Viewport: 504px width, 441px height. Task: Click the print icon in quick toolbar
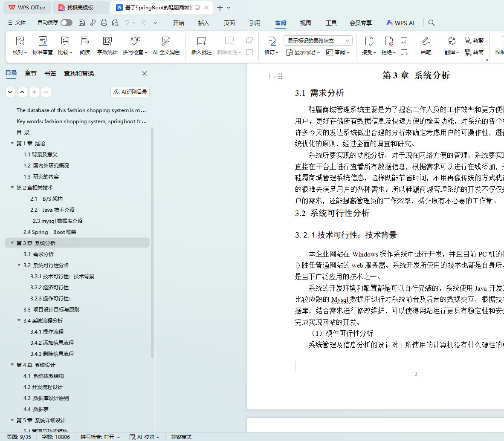tap(104, 23)
